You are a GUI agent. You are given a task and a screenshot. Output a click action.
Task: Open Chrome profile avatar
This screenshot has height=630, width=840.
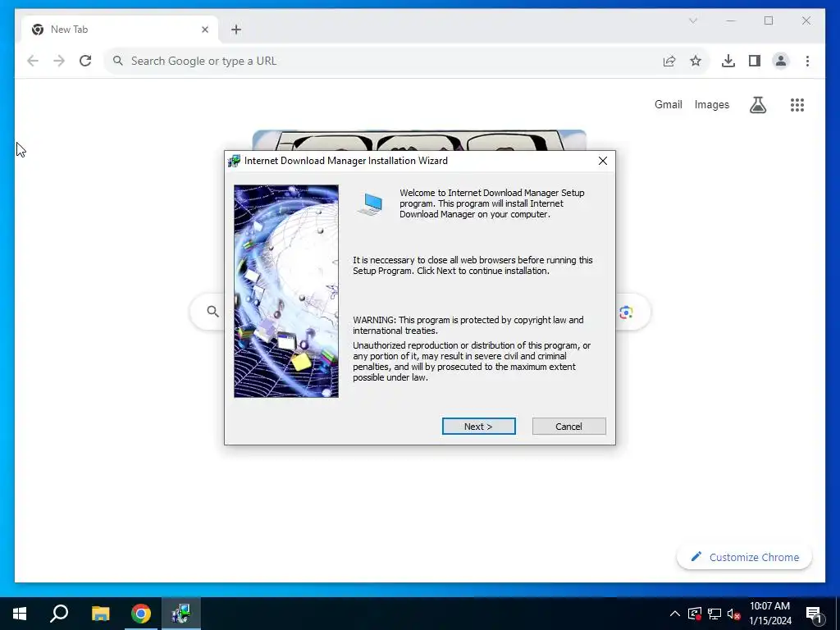pyautogui.click(x=781, y=61)
